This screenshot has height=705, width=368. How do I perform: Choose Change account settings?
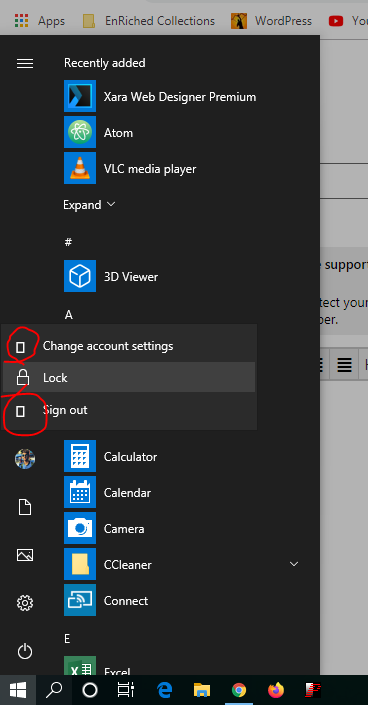coord(129,346)
